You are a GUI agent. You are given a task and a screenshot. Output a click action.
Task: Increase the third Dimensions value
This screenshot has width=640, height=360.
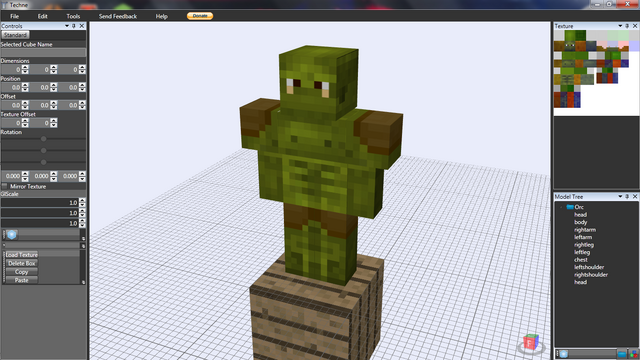tap(82, 67)
